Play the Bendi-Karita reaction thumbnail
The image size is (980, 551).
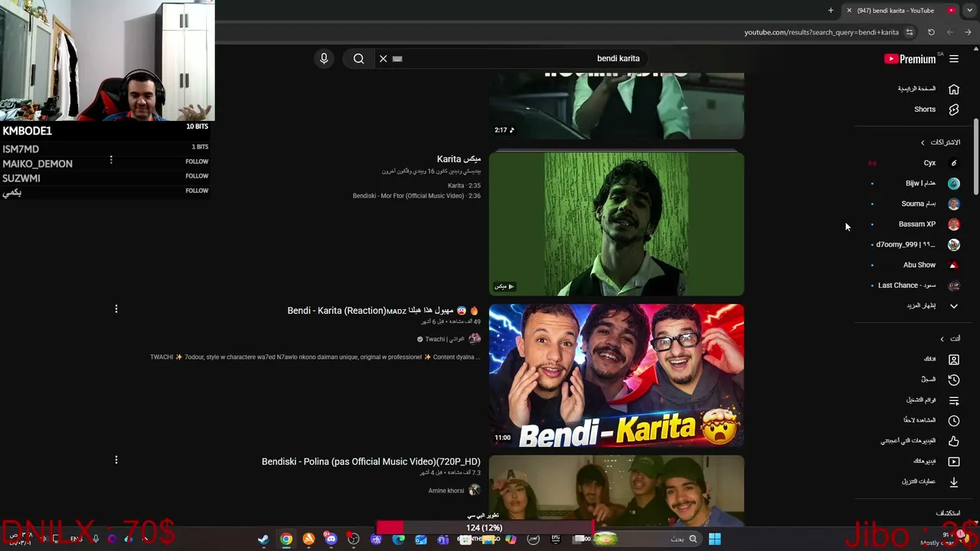616,375
